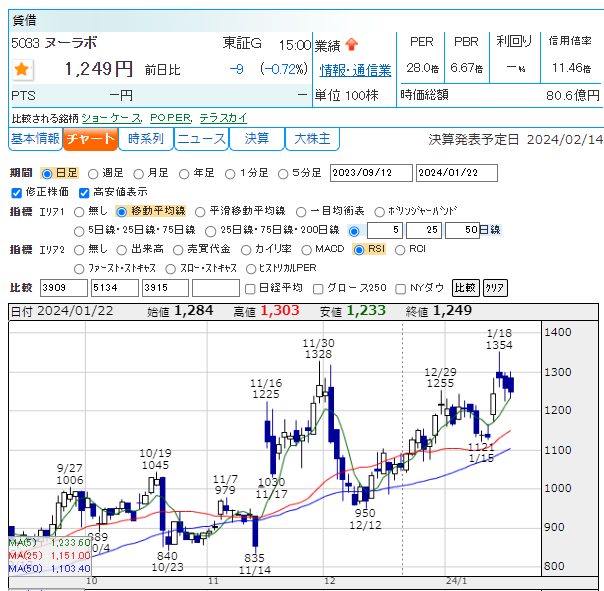Screen dimensions: 604x591
Task: Open the POPER comparison stock link
Action: pyautogui.click(x=170, y=118)
